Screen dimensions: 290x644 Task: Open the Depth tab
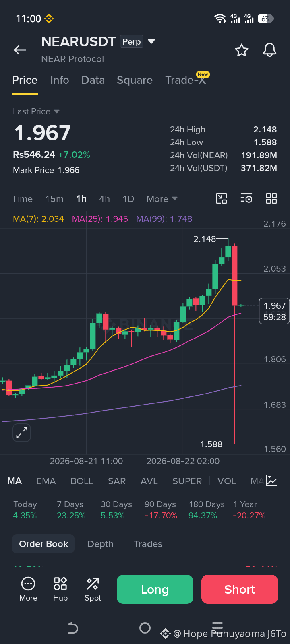click(100, 544)
